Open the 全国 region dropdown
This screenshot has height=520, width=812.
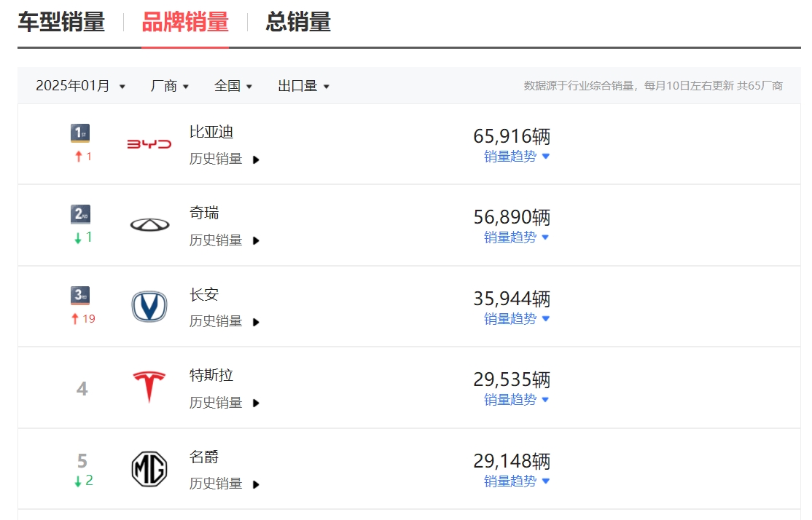coord(233,86)
